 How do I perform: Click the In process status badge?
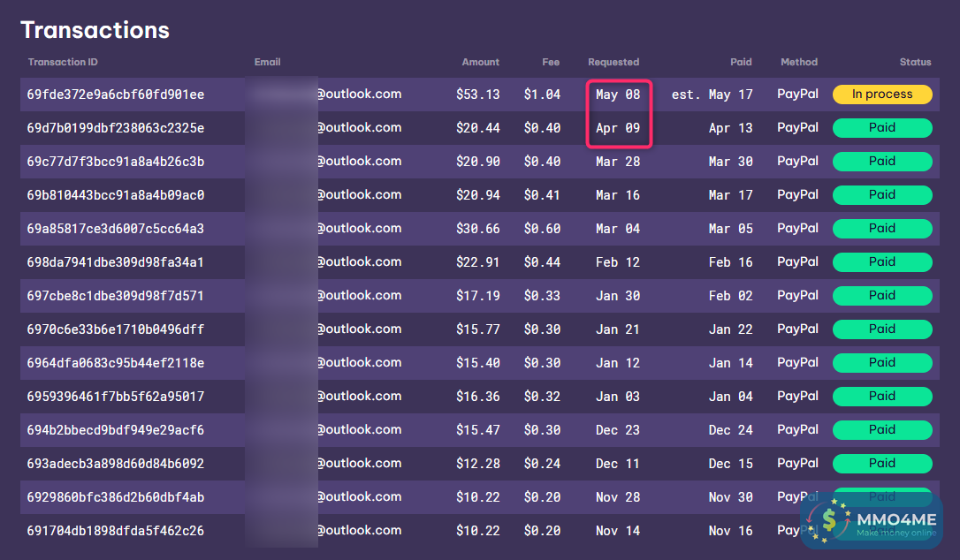[x=882, y=95]
